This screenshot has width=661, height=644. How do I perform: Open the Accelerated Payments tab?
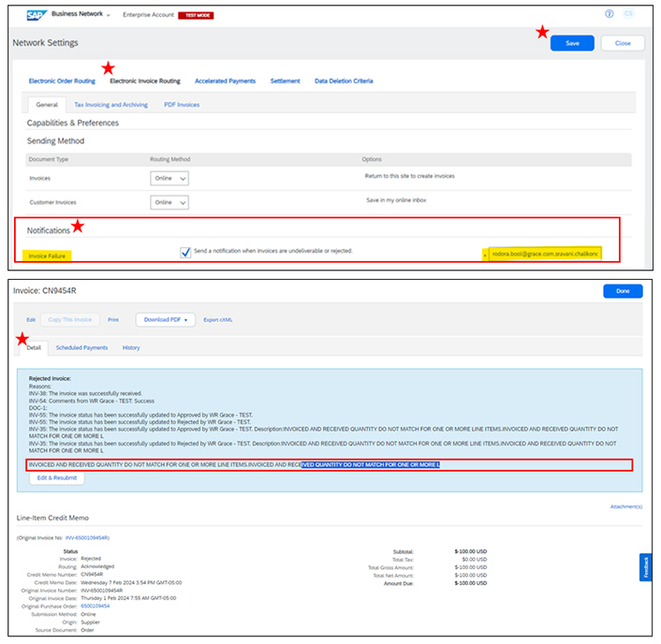click(x=225, y=80)
